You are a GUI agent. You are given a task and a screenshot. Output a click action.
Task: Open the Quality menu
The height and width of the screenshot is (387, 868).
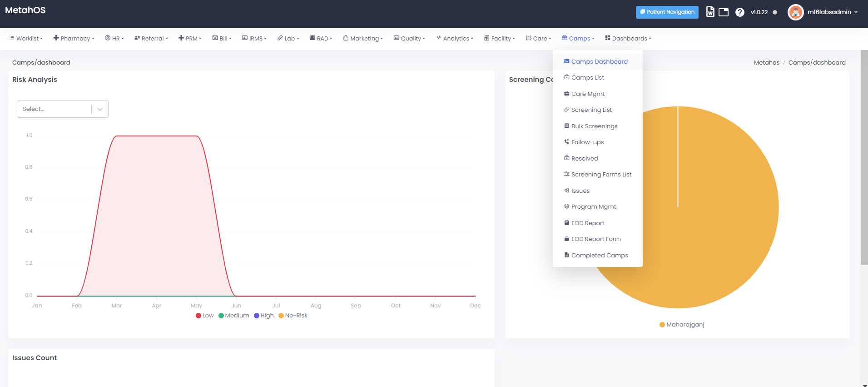[409, 38]
